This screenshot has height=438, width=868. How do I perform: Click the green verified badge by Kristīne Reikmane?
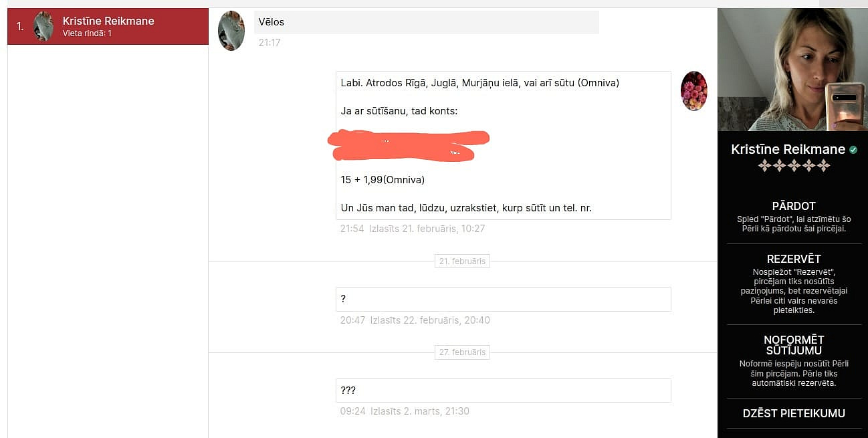pos(853,150)
